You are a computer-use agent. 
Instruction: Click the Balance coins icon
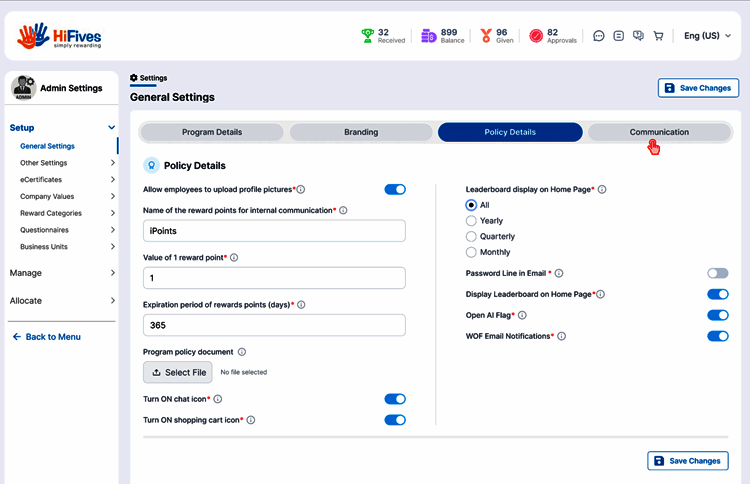click(x=428, y=36)
